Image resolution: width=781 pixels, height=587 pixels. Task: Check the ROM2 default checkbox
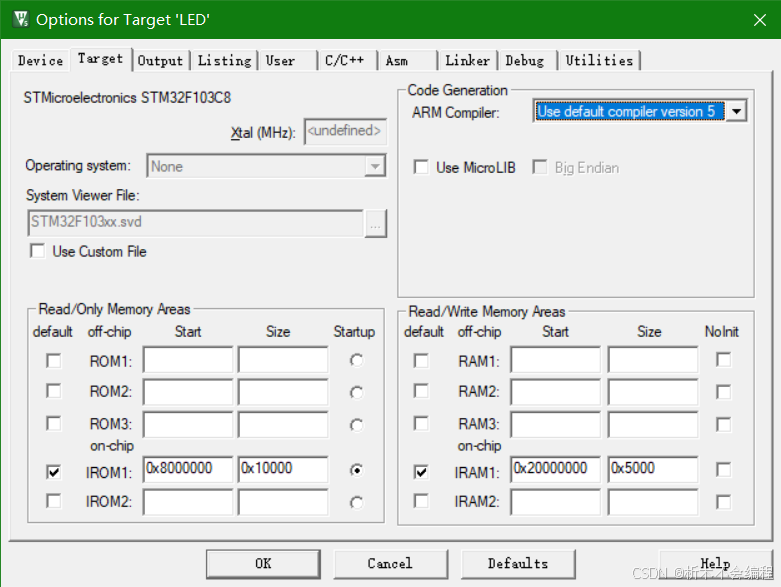pyautogui.click(x=54, y=391)
